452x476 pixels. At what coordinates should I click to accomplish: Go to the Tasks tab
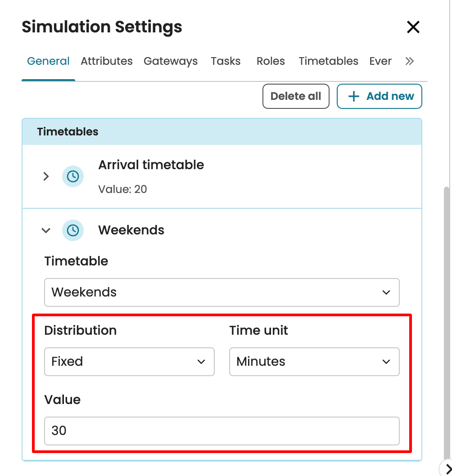click(x=226, y=61)
